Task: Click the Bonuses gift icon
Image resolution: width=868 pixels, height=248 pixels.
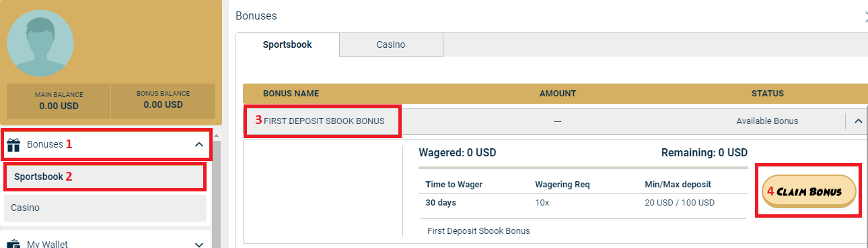Action: pos(13,144)
